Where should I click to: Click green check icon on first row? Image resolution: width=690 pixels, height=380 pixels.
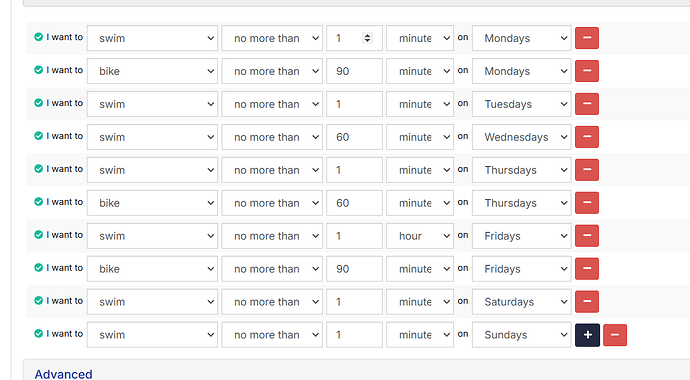point(38,37)
